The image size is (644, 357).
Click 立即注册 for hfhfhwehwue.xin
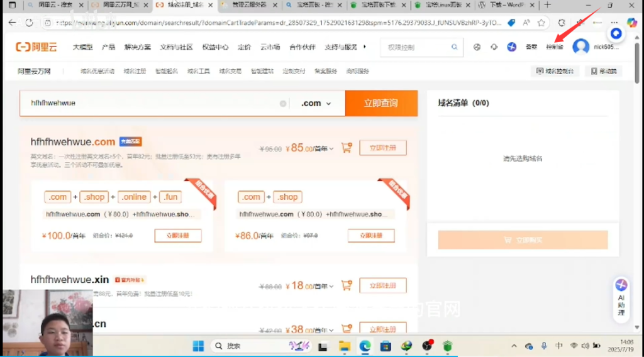(x=383, y=285)
